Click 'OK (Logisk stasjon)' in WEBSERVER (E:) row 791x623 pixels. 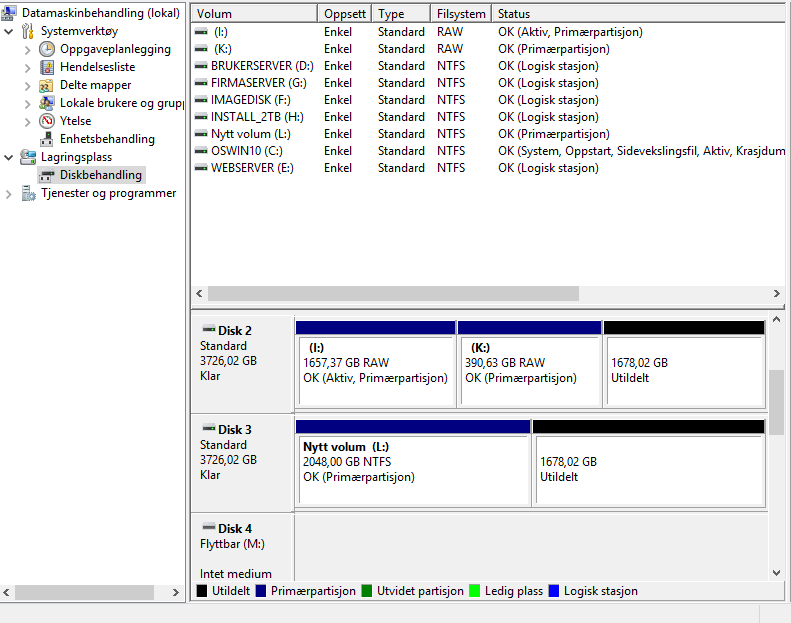click(x=548, y=168)
